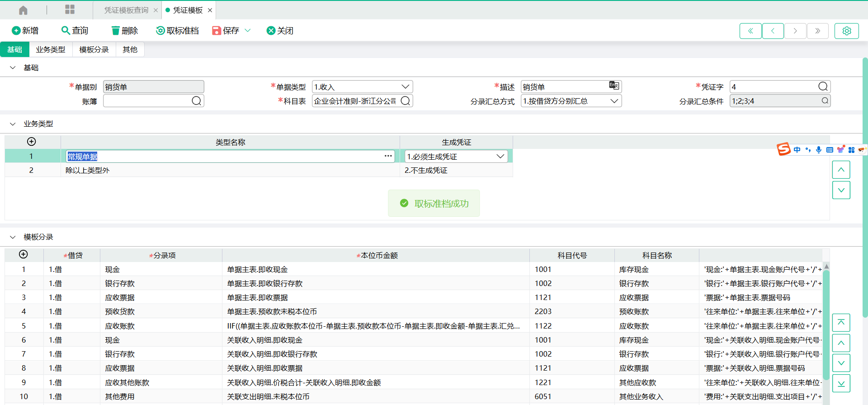This screenshot has height=405, width=868.
Task: Move the 模板分录 row up one
Action: pos(841,343)
